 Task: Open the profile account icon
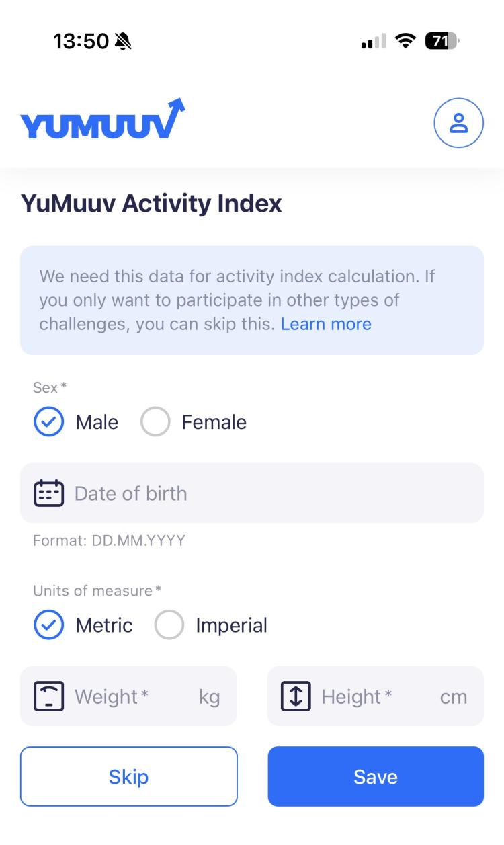459,123
